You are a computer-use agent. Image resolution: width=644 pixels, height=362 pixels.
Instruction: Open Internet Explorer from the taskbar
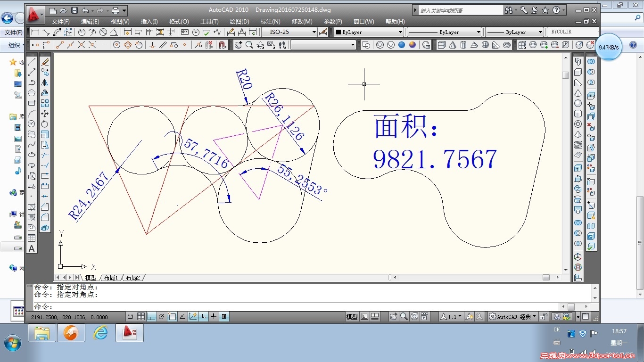click(100, 333)
